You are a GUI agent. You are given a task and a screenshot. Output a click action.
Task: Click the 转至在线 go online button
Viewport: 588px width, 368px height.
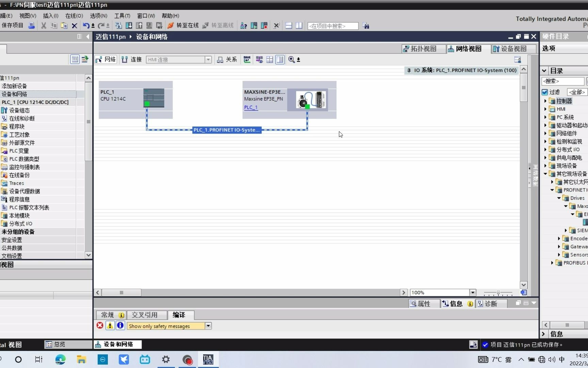point(183,26)
